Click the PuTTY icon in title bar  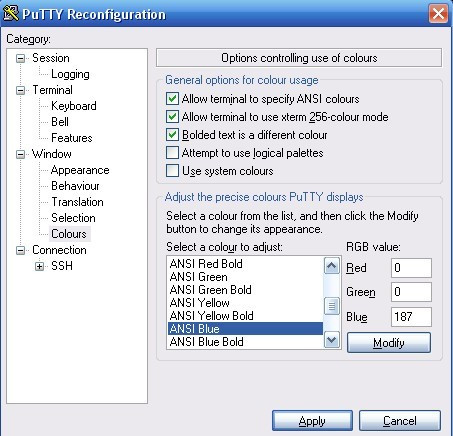10,14
